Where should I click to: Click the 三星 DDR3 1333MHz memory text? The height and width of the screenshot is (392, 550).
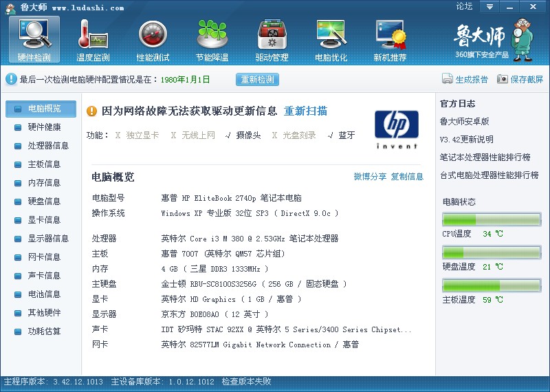[x=214, y=269]
